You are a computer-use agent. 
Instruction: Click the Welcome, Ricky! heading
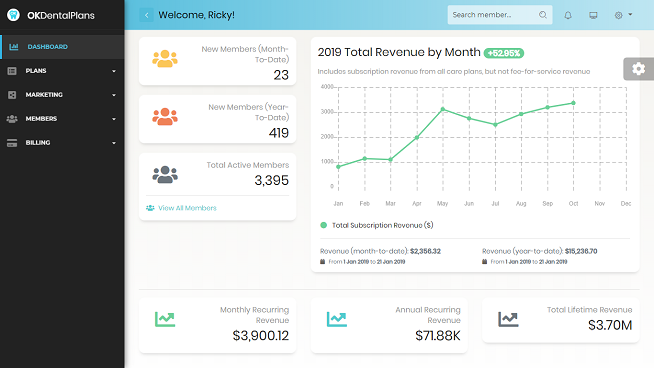(x=196, y=15)
